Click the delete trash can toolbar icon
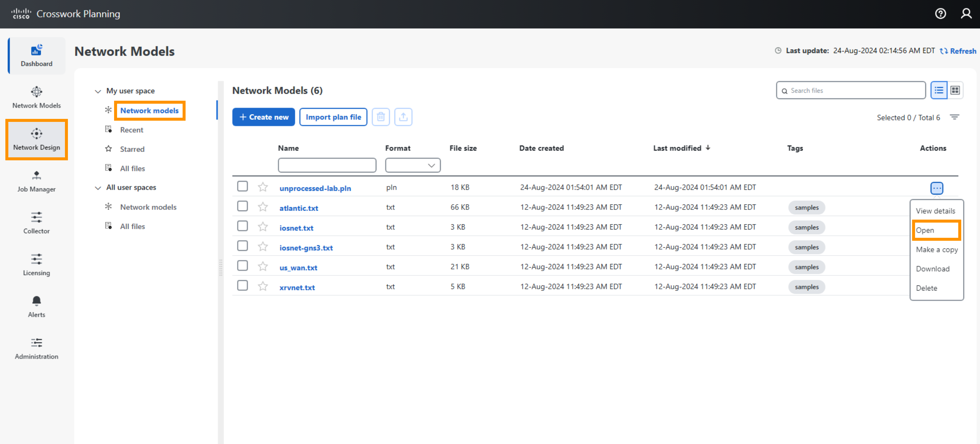 pos(380,117)
